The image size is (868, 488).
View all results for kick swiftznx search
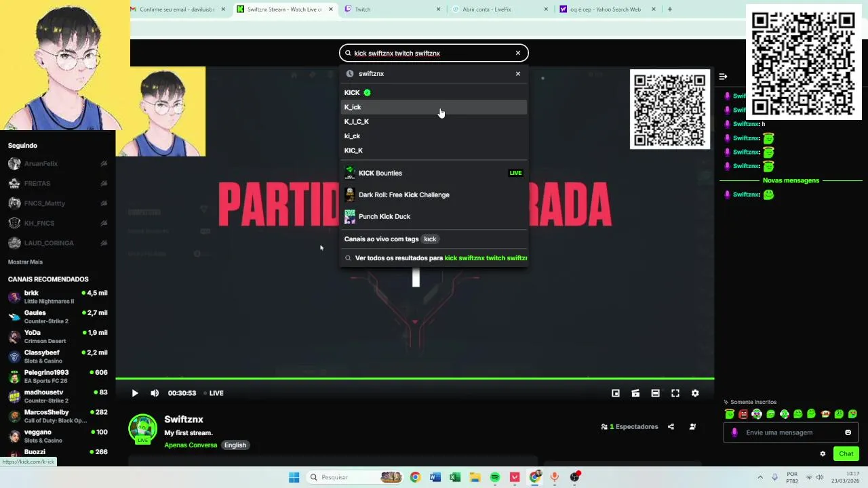click(x=433, y=258)
